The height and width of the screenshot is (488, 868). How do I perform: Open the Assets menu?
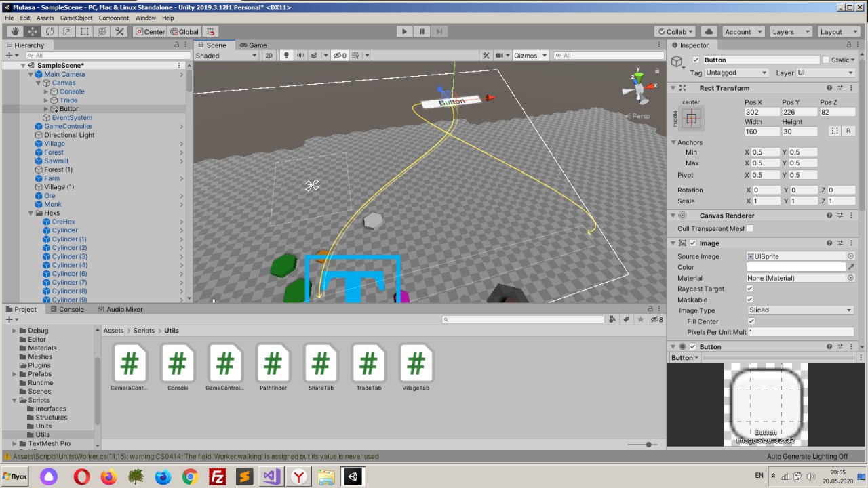click(45, 18)
